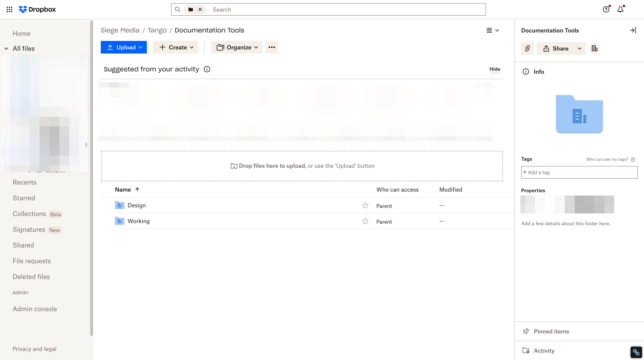Click the Add a tag input field
The image size is (644, 360).
pos(579,172)
